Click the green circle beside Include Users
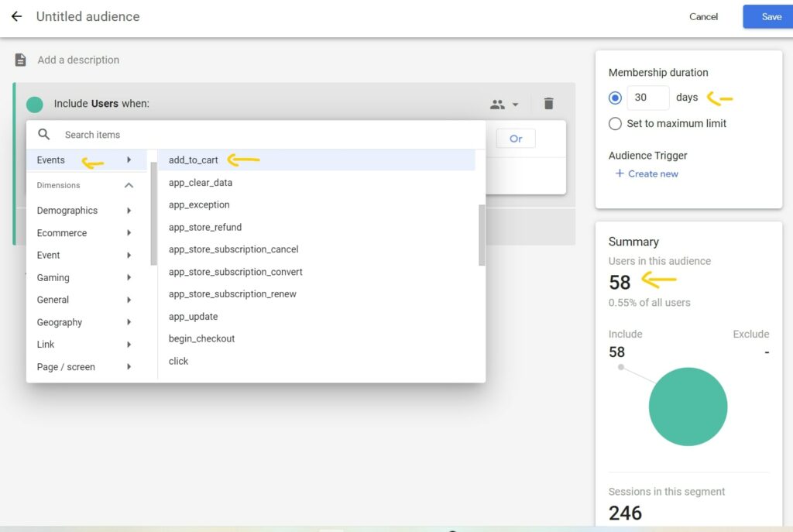The image size is (793, 532). 34,105
